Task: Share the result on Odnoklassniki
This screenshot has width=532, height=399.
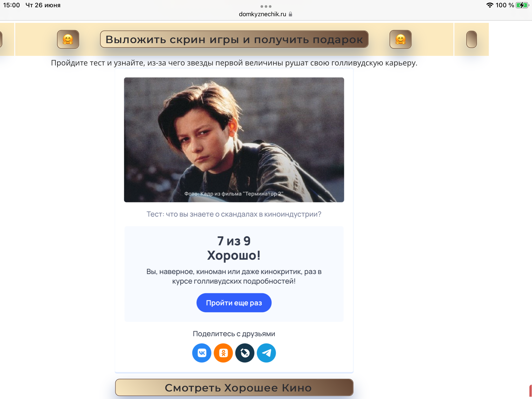Action: coord(223,353)
